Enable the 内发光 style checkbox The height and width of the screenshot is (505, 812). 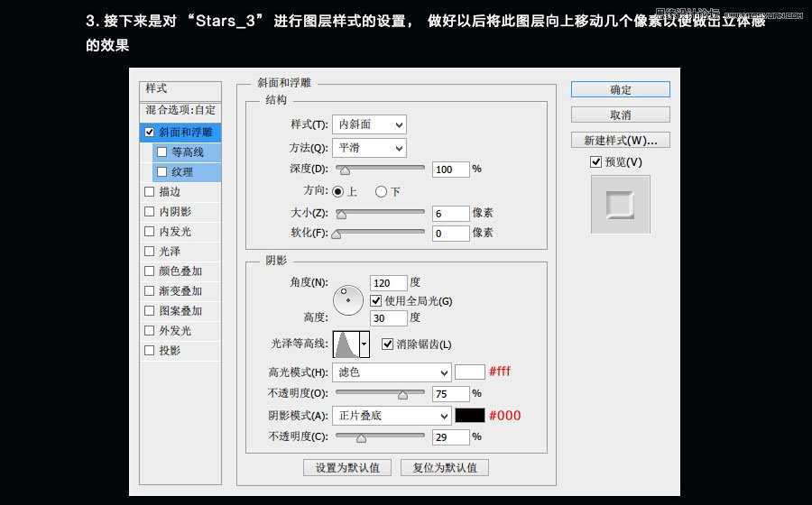(x=150, y=231)
